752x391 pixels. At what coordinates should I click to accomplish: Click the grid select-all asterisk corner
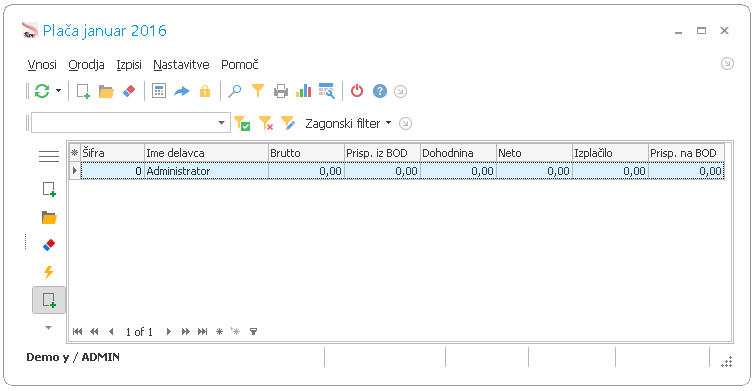tap(75, 153)
